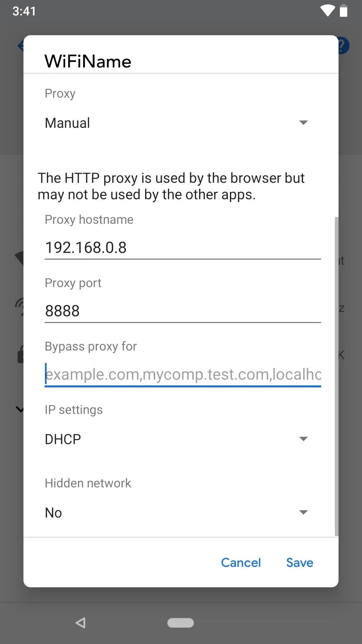Tap the home pill navigation button
The width and height of the screenshot is (362, 644).
[181, 623]
